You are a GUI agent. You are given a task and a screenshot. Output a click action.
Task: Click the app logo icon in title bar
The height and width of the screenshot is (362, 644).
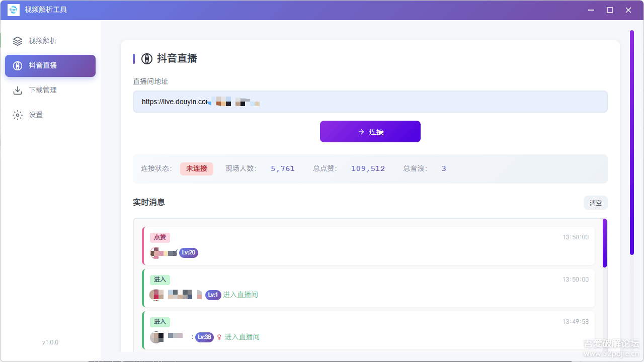13,10
